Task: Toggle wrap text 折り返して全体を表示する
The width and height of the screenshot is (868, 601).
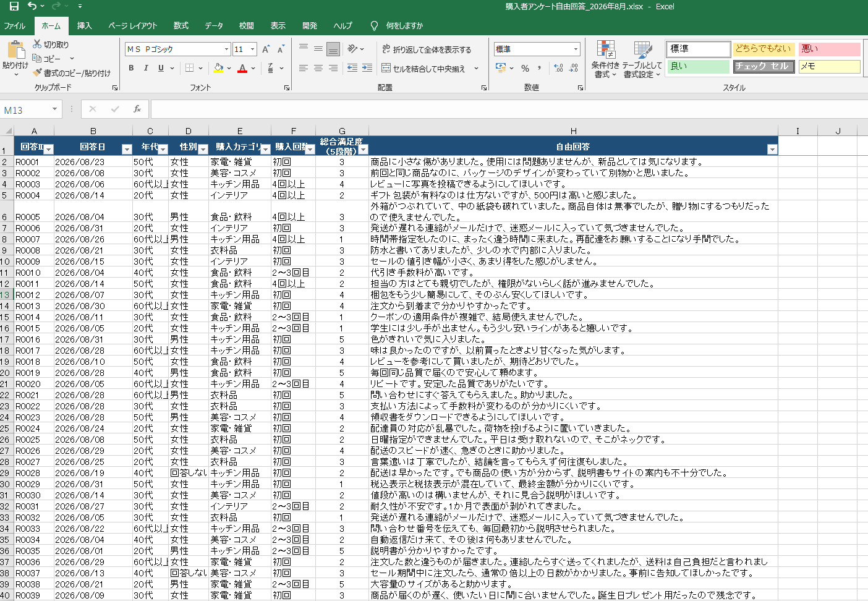Action: tap(427, 49)
